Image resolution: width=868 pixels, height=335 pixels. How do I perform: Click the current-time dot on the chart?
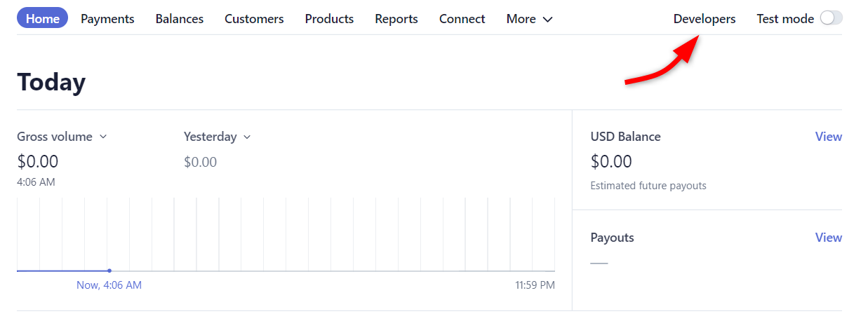(109, 271)
